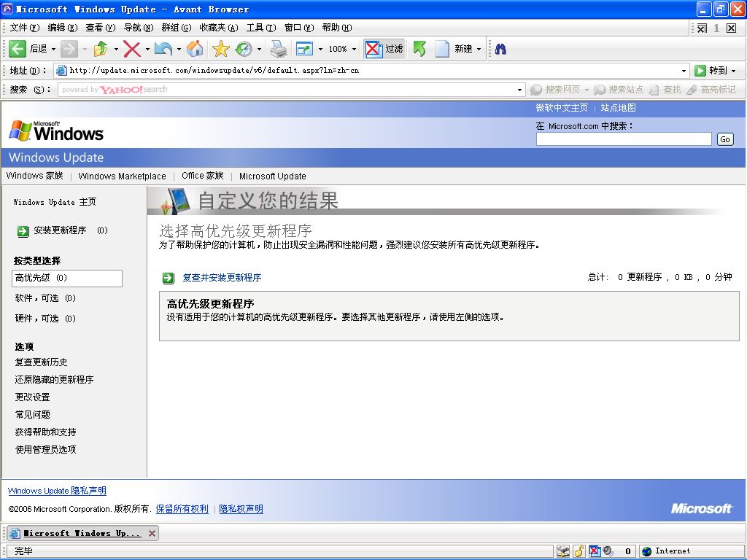Image resolution: width=747 pixels, height=560 pixels.
Task: Click the page icon in address bar
Action: pyautogui.click(x=61, y=71)
